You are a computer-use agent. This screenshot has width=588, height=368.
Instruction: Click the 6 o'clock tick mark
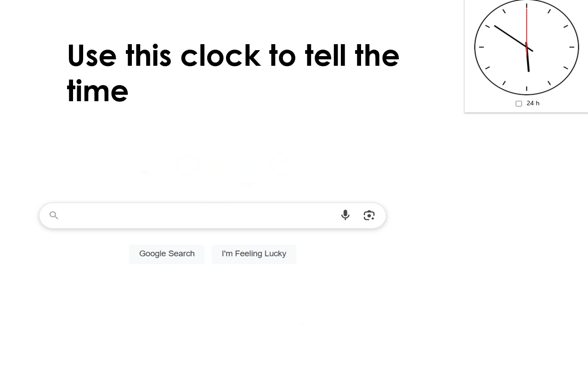(526, 88)
